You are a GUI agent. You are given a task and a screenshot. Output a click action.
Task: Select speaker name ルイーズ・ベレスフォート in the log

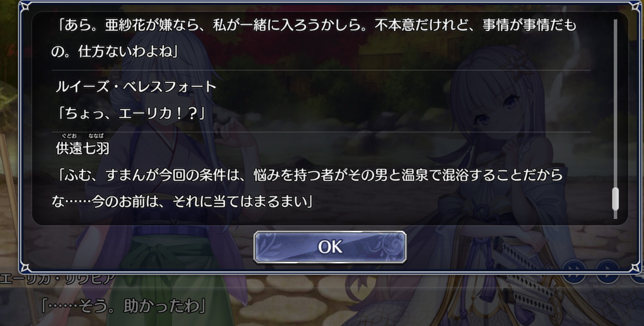point(136,87)
